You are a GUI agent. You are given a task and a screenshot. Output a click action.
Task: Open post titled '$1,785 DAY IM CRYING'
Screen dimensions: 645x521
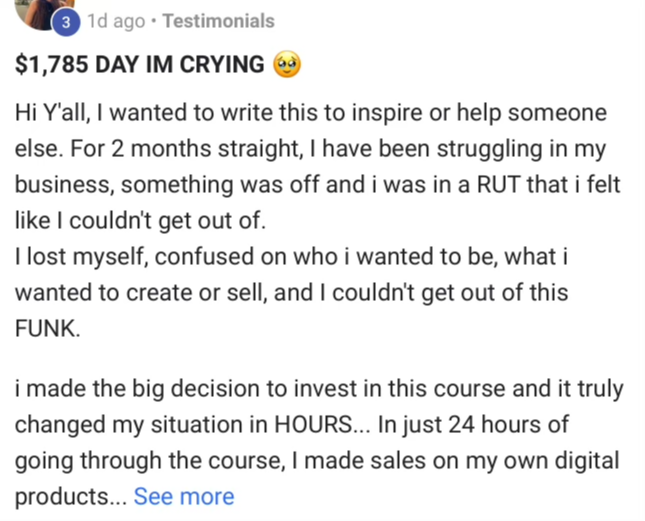140,66
